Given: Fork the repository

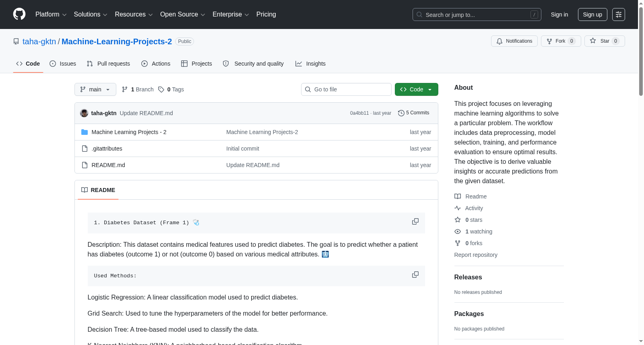Looking at the screenshot, I should [x=561, y=41].
